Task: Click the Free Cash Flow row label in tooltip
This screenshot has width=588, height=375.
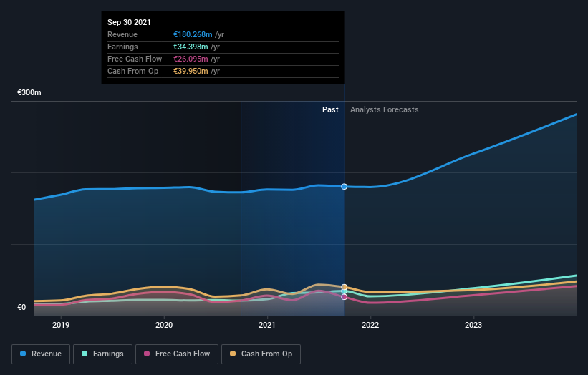Action: 135,59
